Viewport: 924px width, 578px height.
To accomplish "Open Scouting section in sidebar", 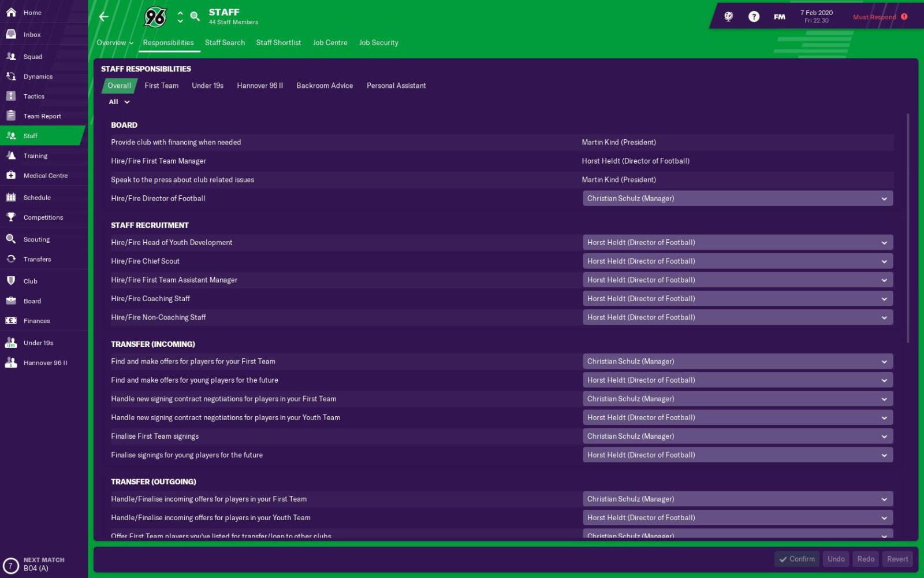I will [x=36, y=239].
